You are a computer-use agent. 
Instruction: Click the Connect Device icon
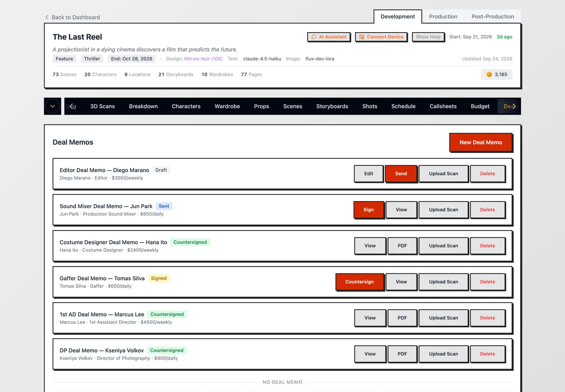click(362, 37)
